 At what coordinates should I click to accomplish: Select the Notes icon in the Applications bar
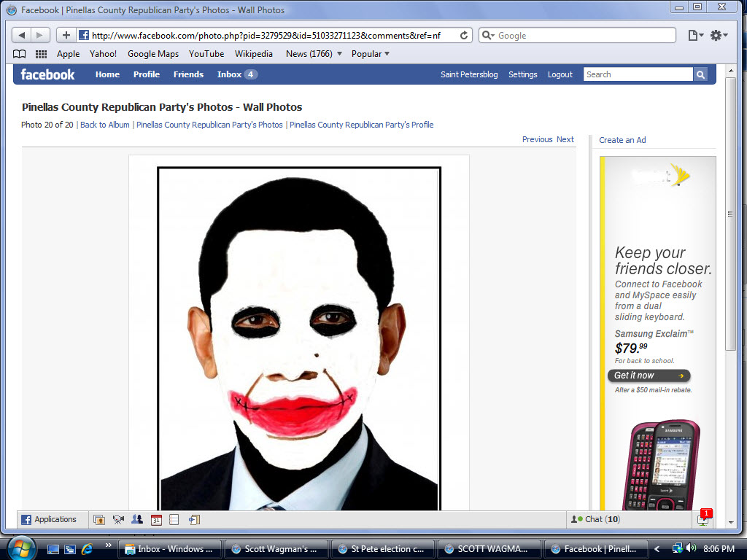[x=174, y=519]
